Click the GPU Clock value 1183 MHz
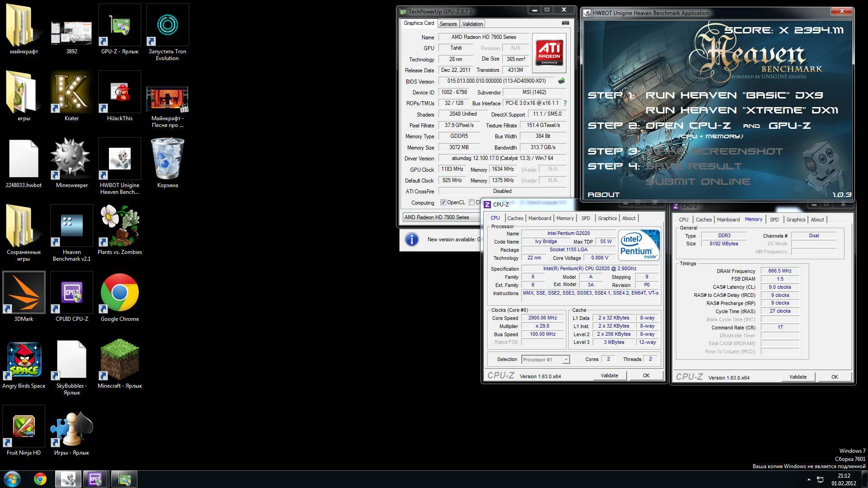This screenshot has width=868, height=488. tap(452, 169)
